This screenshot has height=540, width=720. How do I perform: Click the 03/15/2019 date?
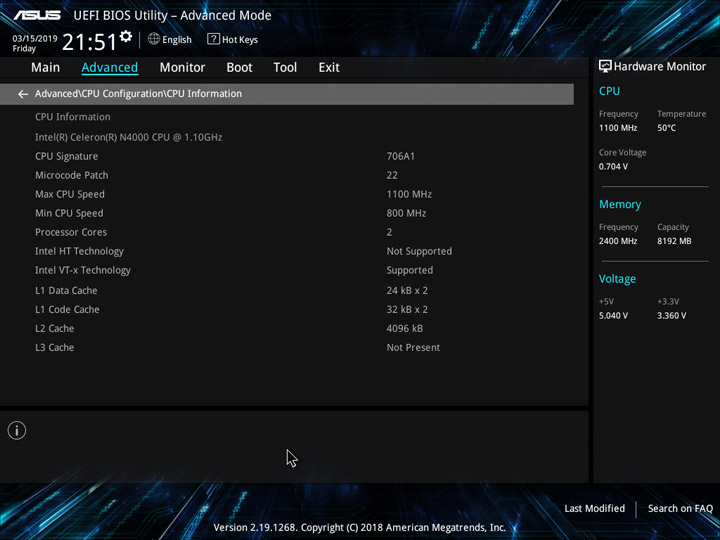(35, 38)
